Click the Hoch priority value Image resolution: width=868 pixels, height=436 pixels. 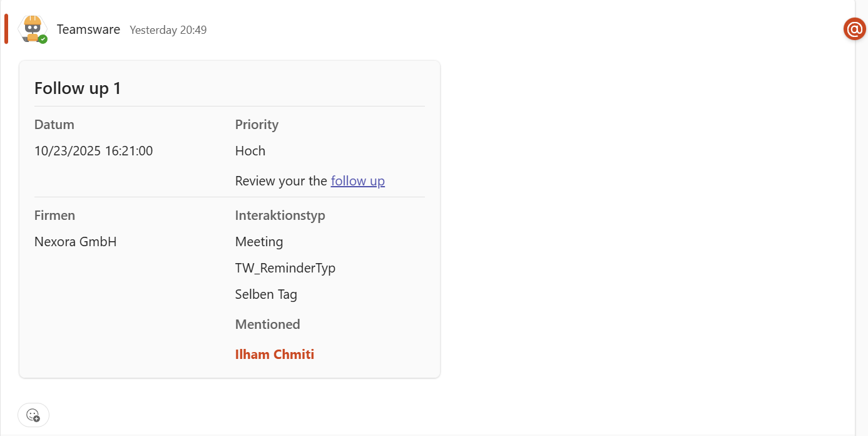tap(250, 151)
